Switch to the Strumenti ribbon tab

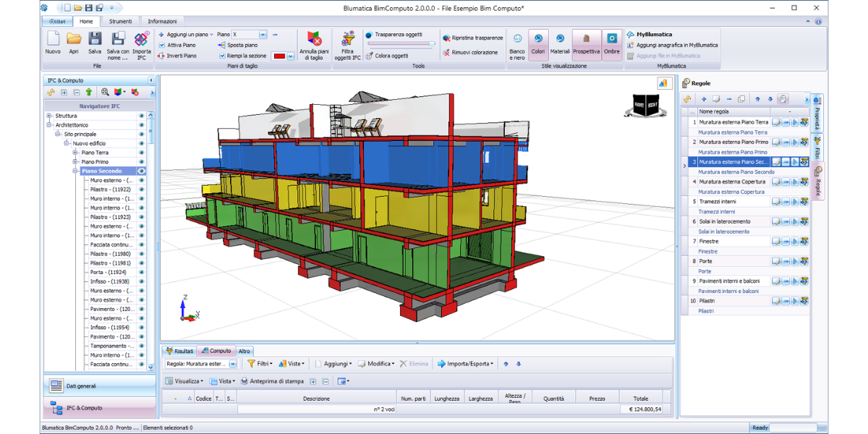[121, 21]
